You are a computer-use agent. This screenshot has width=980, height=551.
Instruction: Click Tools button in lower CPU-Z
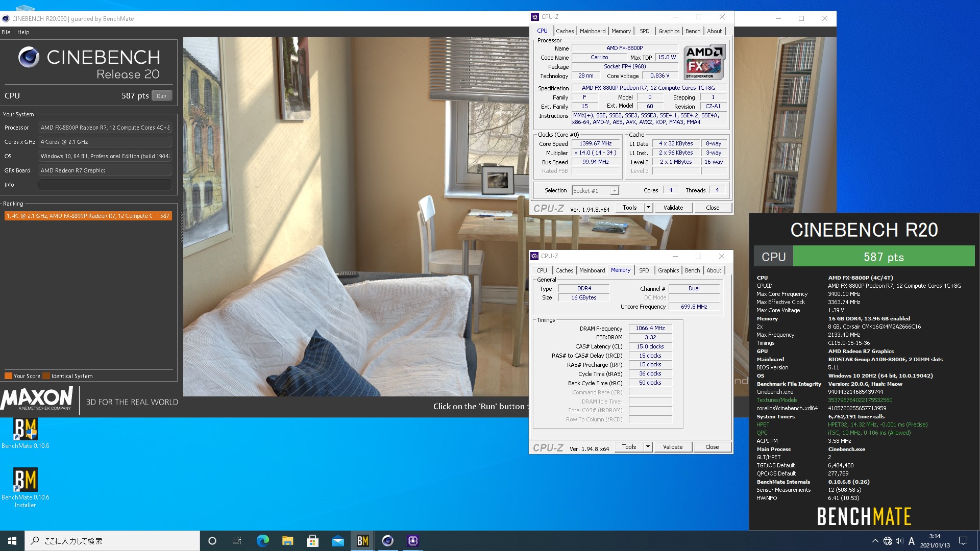629,447
